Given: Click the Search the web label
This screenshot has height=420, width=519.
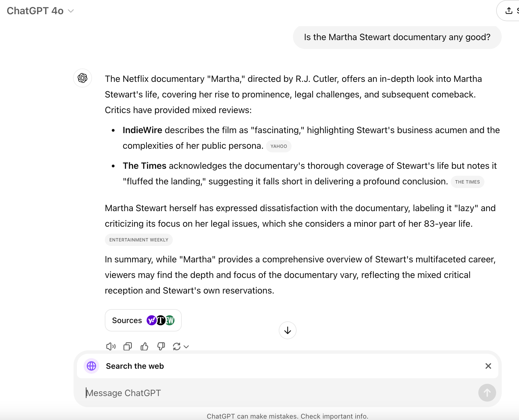Looking at the screenshot, I should pyautogui.click(x=135, y=366).
